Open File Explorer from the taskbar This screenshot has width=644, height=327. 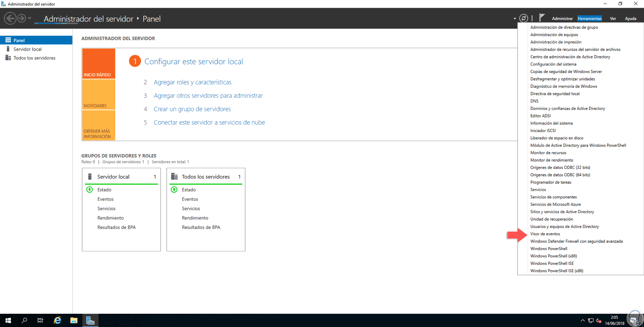pos(74,321)
